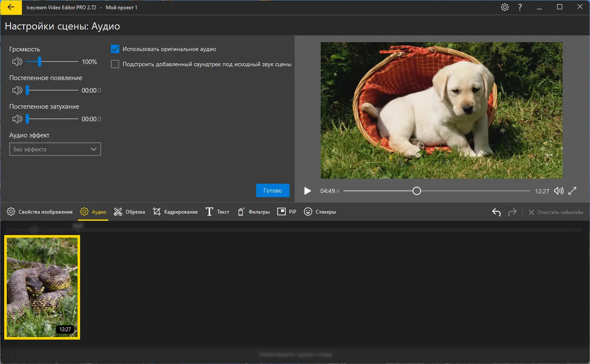Undo the last action
Viewport: 590px width, 364px height.
496,212
